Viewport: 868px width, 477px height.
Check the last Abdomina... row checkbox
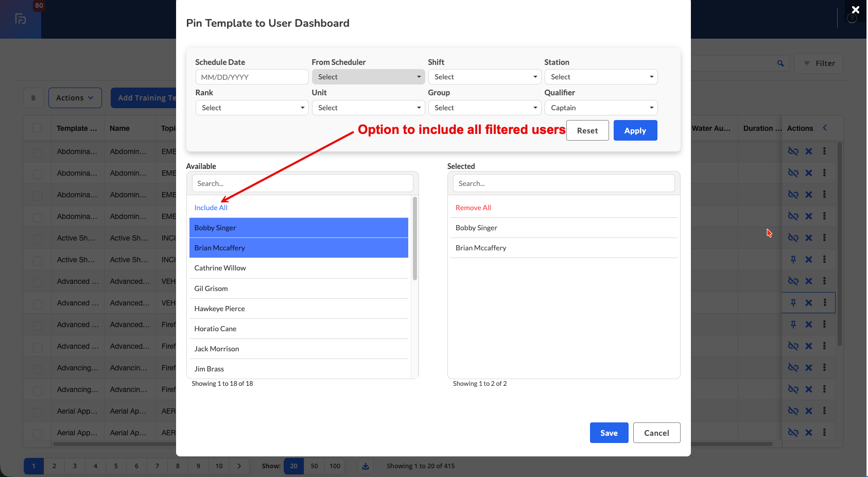(x=38, y=217)
